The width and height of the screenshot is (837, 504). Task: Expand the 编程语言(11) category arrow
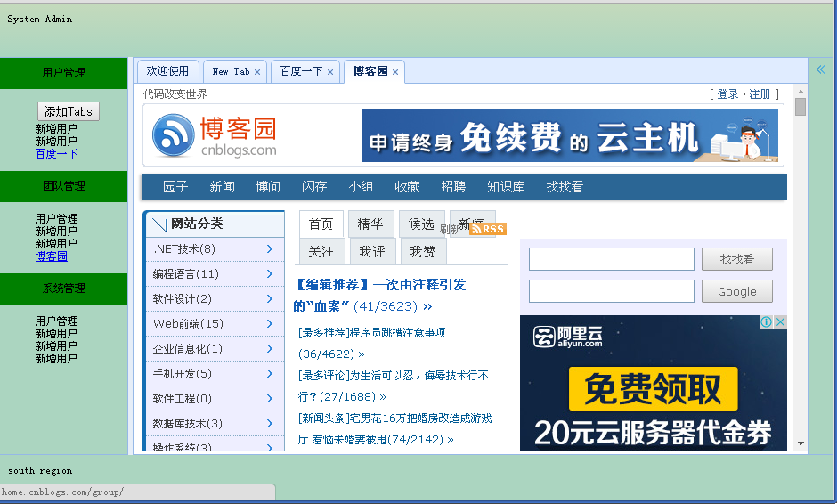[270, 274]
